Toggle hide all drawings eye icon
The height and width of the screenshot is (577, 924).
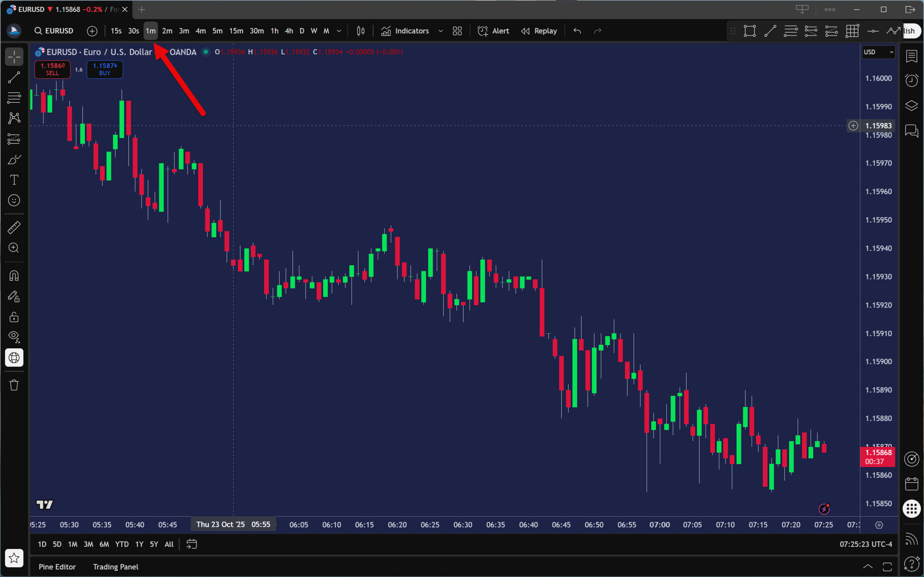(x=14, y=336)
